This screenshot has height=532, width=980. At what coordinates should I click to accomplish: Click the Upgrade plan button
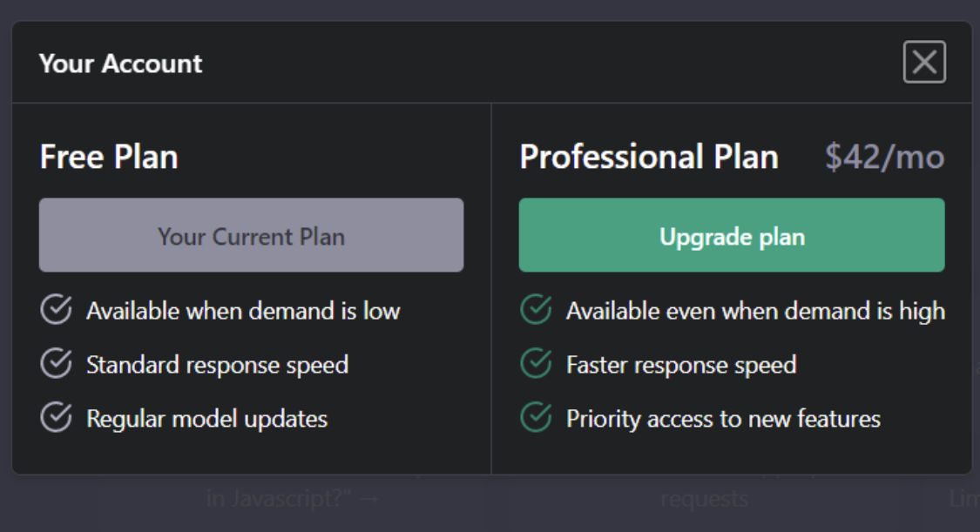pyautogui.click(x=731, y=235)
